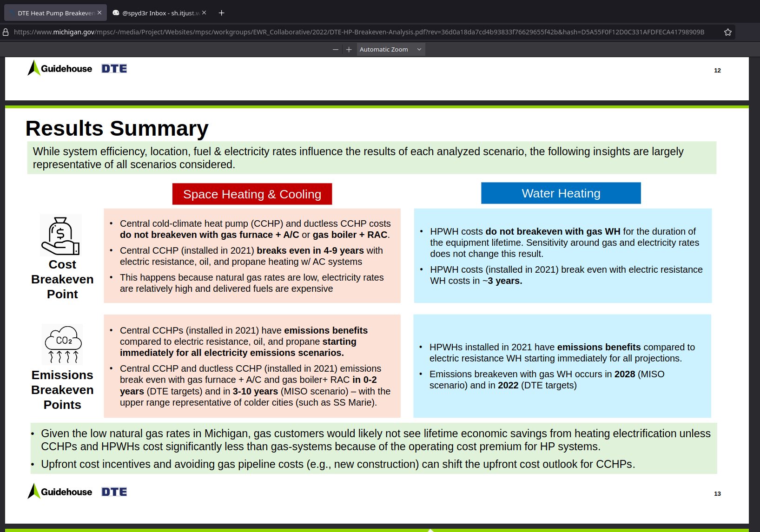The height and width of the screenshot is (532, 760).
Task: Click the lock icon for site security info
Action: (6, 32)
